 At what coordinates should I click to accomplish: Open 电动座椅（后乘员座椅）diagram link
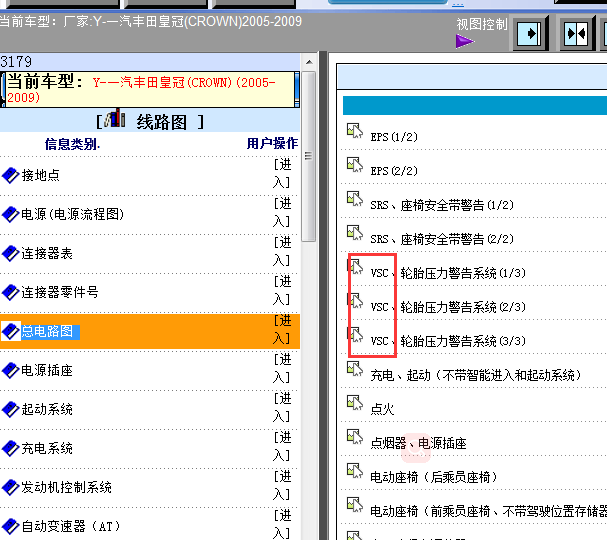pos(434,477)
